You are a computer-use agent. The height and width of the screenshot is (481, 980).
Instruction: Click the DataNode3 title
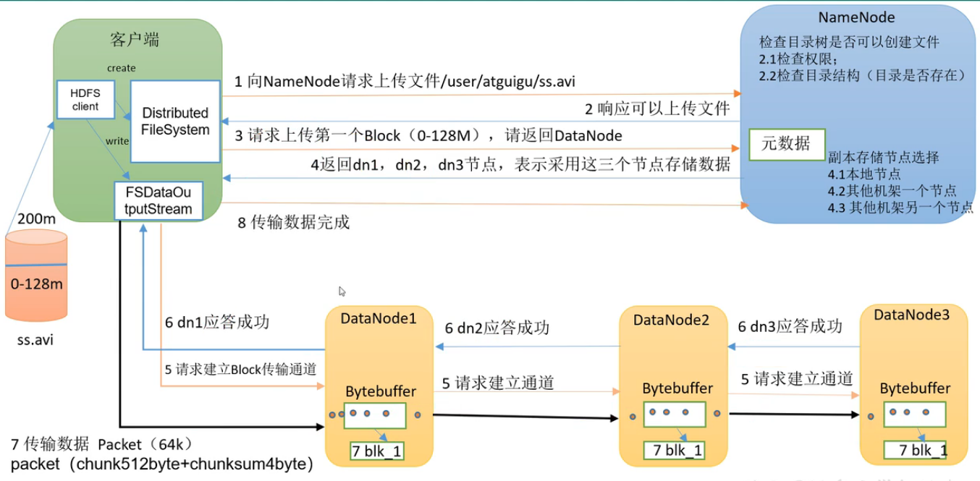pos(911,315)
